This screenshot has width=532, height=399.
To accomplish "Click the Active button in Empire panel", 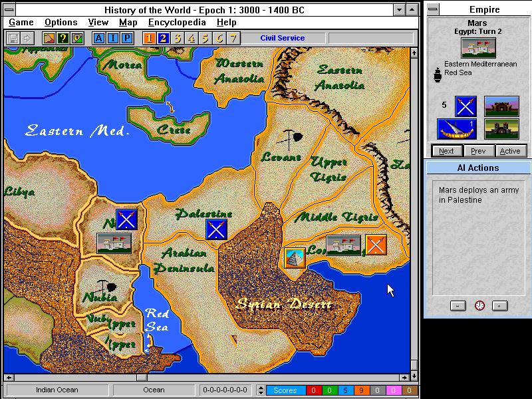I will 510,151.
